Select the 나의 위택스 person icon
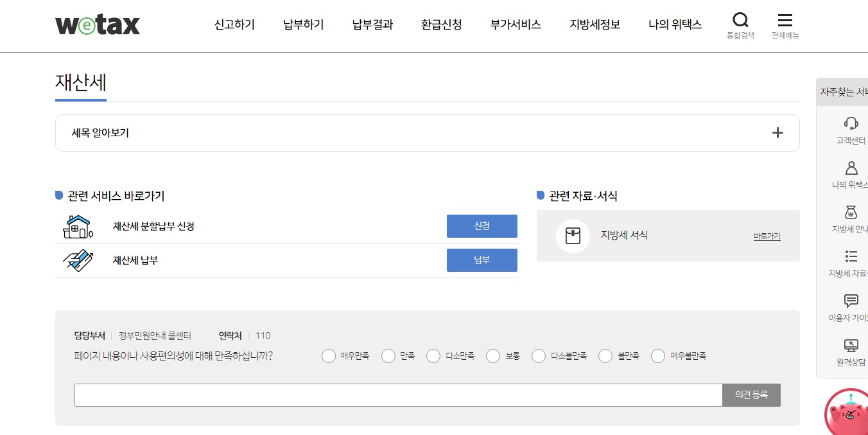868x435 pixels. tap(850, 168)
